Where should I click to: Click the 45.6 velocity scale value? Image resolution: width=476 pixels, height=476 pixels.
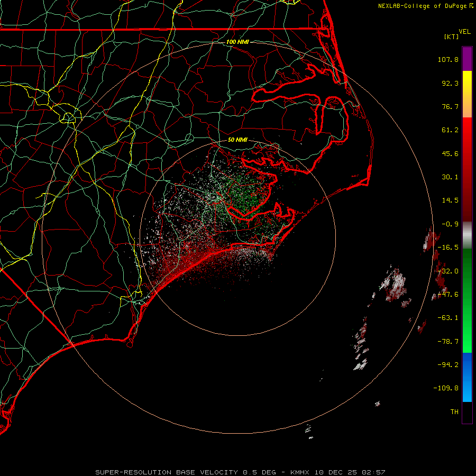450,153
